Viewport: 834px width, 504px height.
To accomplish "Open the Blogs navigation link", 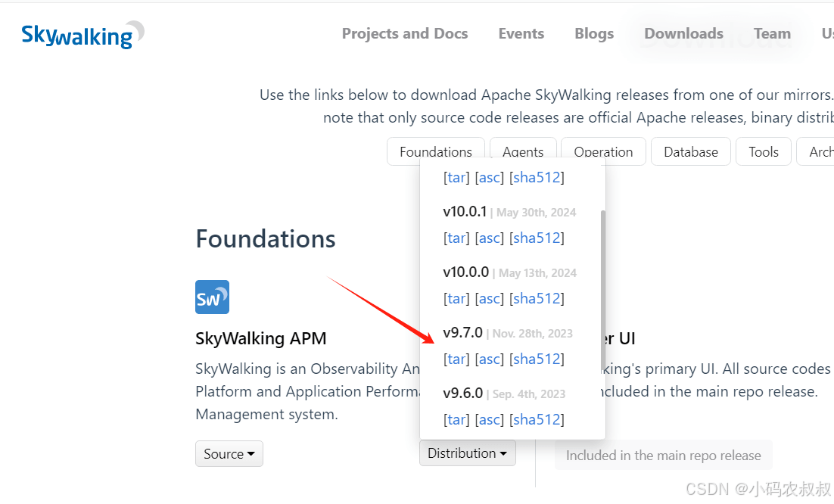I will [594, 33].
